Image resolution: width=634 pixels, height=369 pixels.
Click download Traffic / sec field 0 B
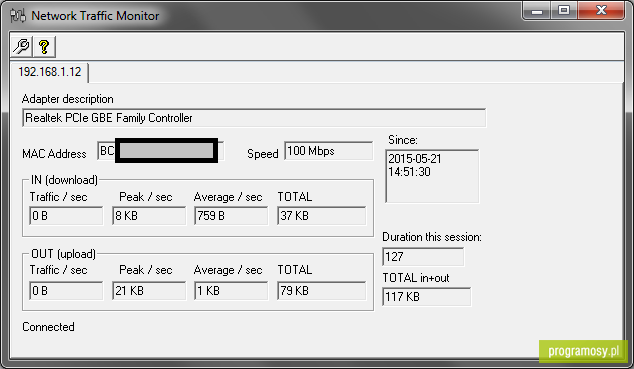66,215
